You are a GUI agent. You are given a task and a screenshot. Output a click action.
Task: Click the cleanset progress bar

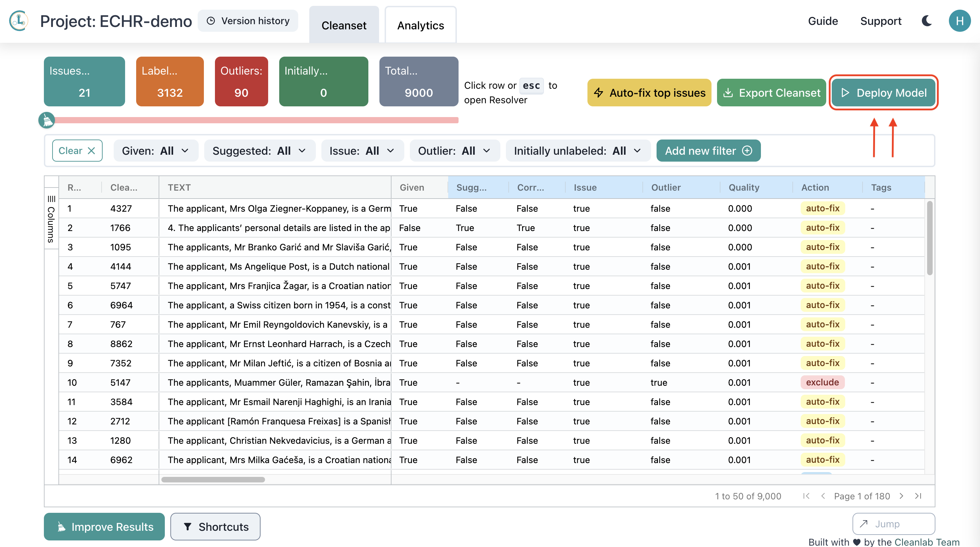(255, 120)
